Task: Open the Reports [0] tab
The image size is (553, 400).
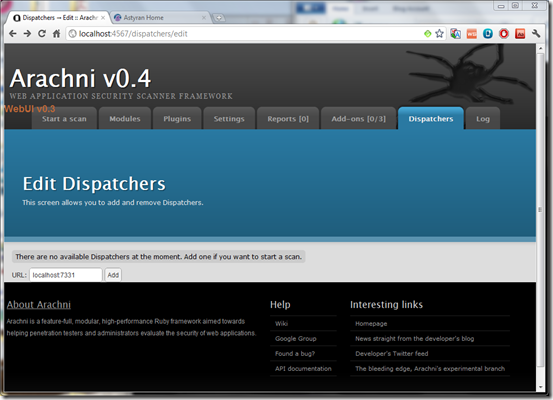Action: click(x=288, y=119)
